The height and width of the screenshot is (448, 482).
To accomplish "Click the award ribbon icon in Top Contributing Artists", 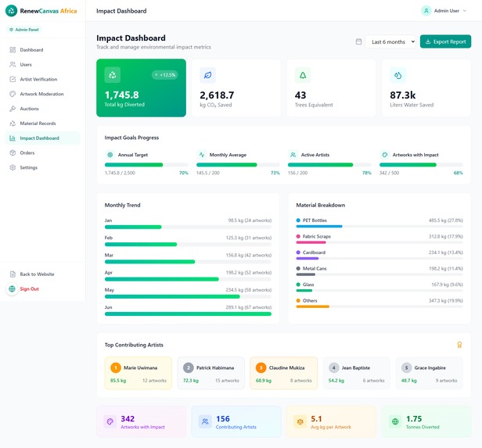I will coord(459,345).
